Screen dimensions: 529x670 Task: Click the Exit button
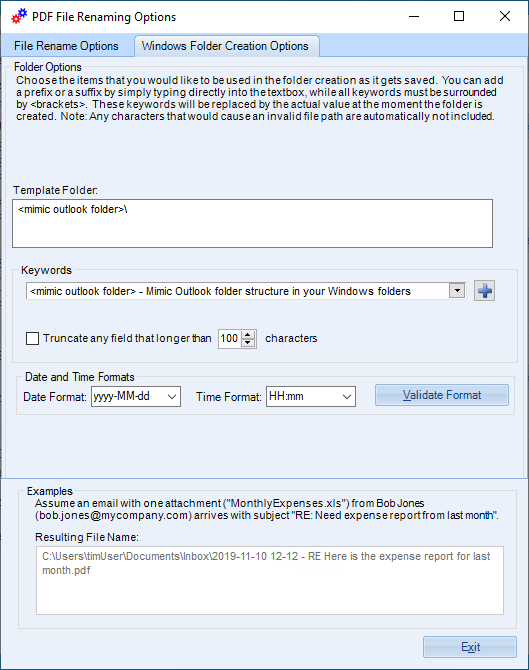pyautogui.click(x=470, y=647)
